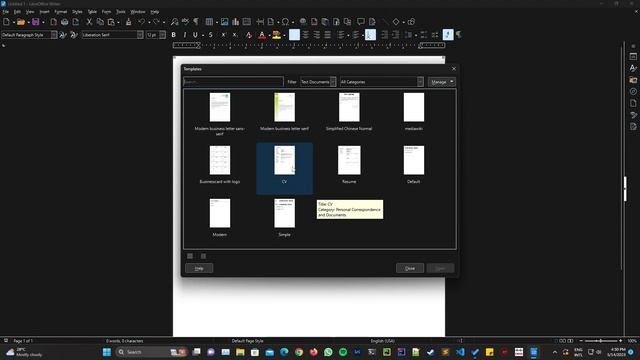Click the Highlighting Color yellow swatch
640x360 pixels.
tap(277, 35)
